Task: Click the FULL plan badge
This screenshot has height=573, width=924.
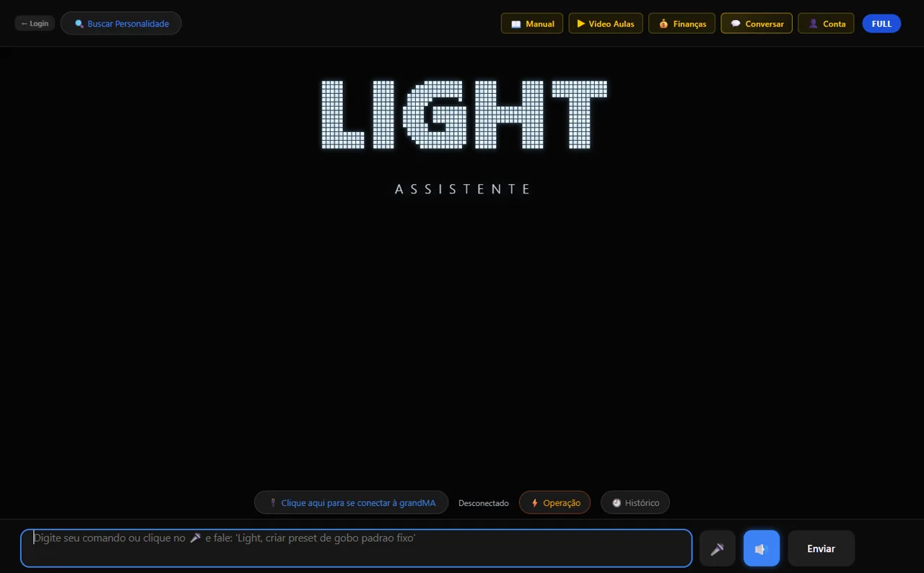Action: coord(881,23)
